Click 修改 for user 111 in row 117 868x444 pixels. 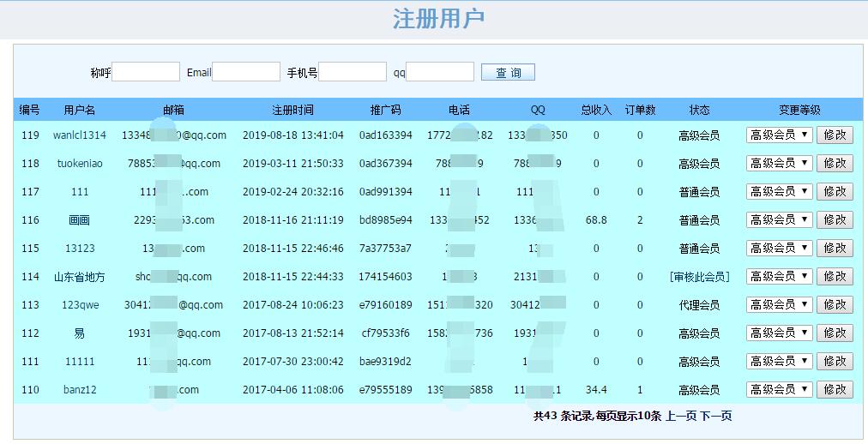pos(835,191)
